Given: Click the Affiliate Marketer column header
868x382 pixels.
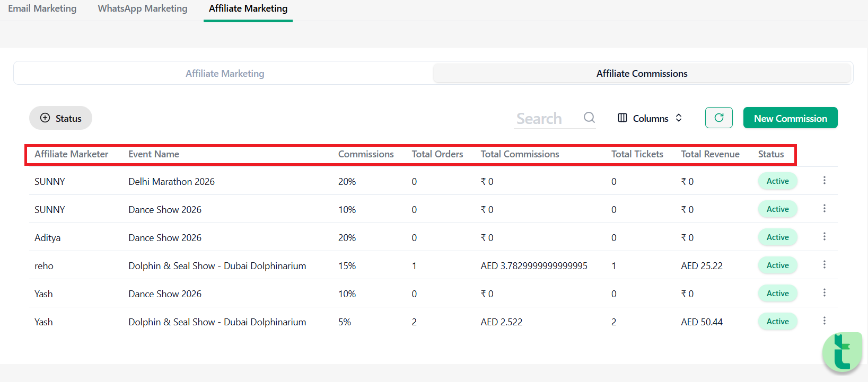Looking at the screenshot, I should [x=71, y=154].
